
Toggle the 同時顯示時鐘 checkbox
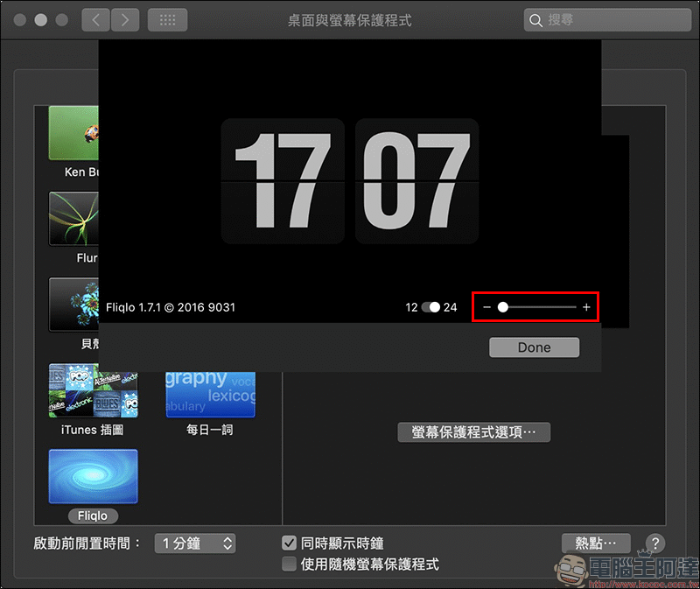pos(290,543)
